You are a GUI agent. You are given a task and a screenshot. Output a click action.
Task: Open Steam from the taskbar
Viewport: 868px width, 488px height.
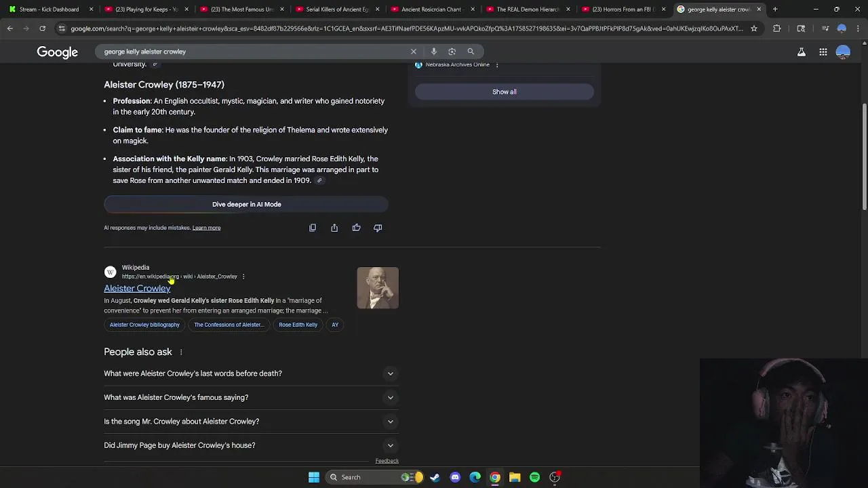pyautogui.click(x=435, y=477)
